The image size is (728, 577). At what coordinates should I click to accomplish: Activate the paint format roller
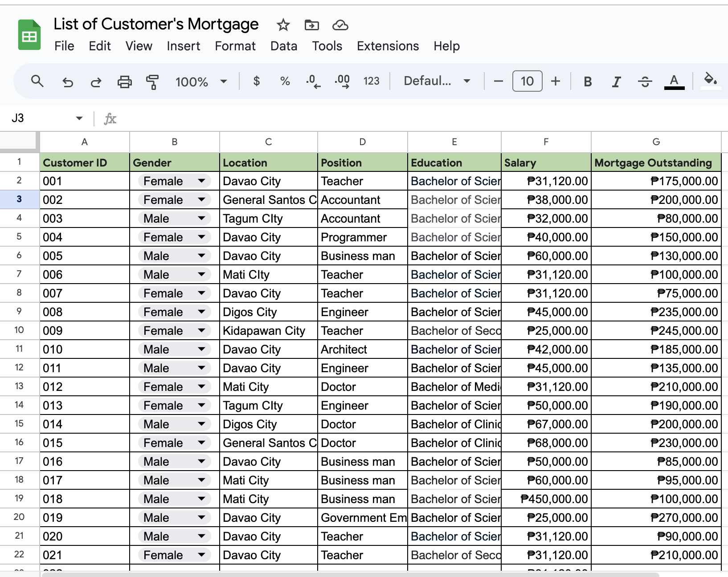point(152,81)
